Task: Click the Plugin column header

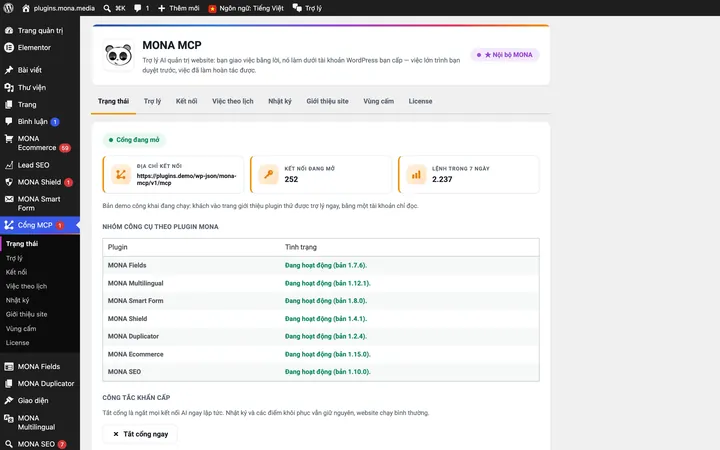Action: 118,247
